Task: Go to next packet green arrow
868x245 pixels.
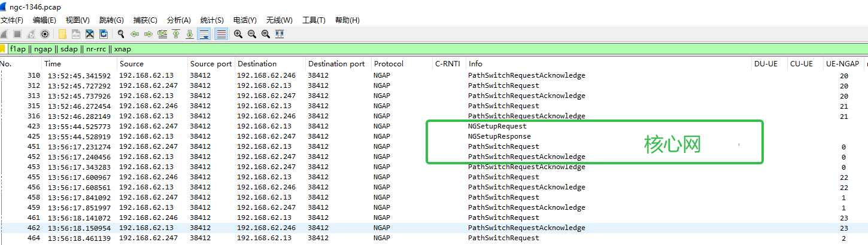Action: (x=148, y=34)
